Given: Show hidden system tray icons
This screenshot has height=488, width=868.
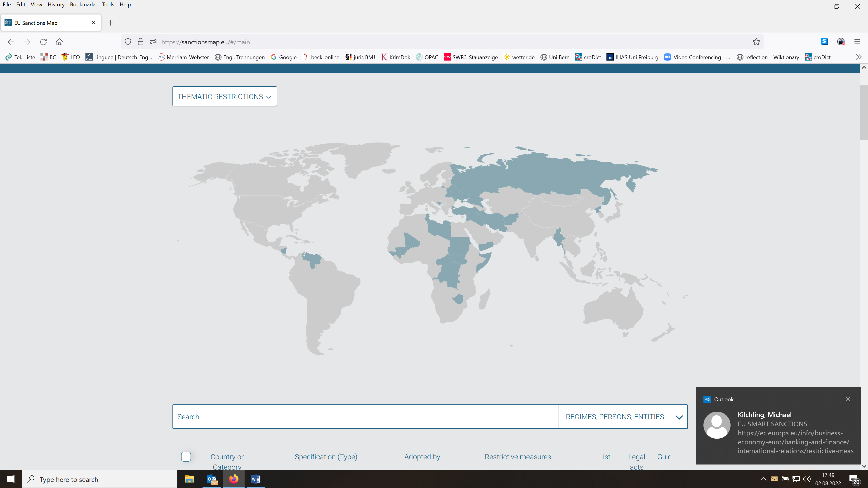Looking at the screenshot, I should pos(763,479).
